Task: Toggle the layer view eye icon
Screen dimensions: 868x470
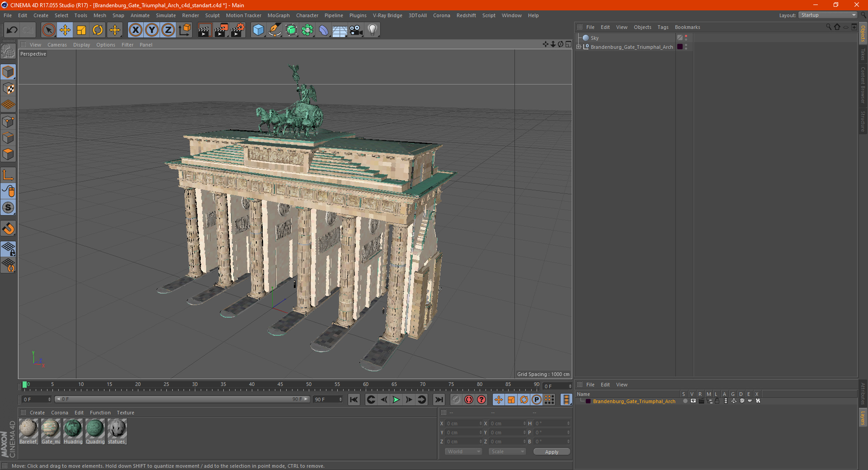Action: 693,401
